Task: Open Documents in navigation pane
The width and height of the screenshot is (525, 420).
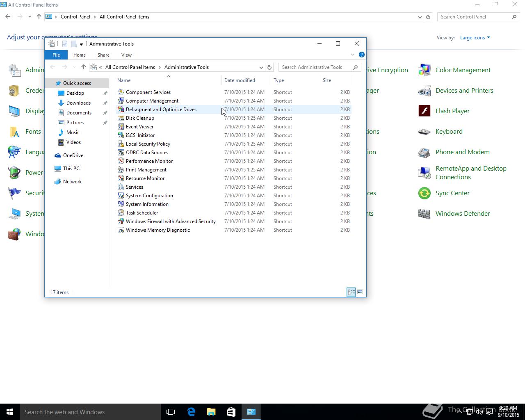Action: pos(79,113)
